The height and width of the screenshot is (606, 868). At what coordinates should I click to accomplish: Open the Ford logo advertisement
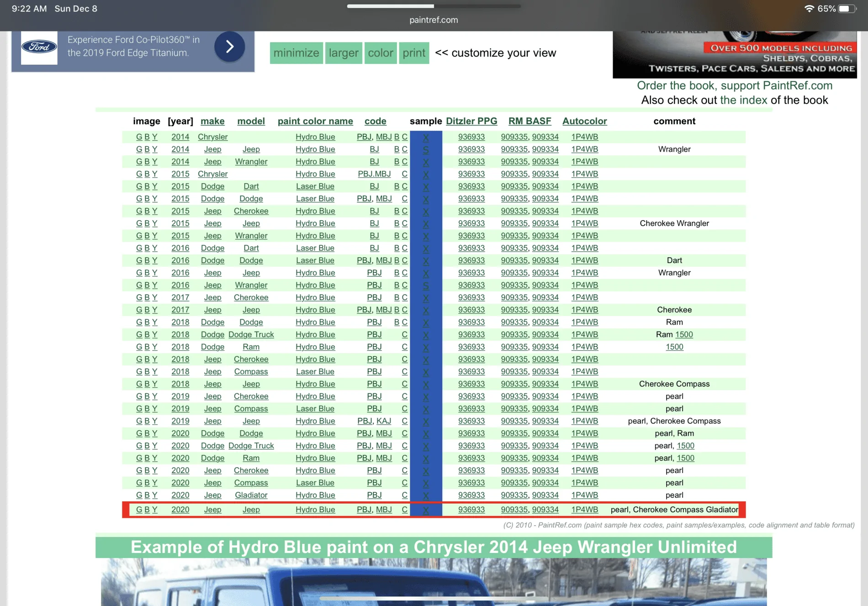(39, 47)
